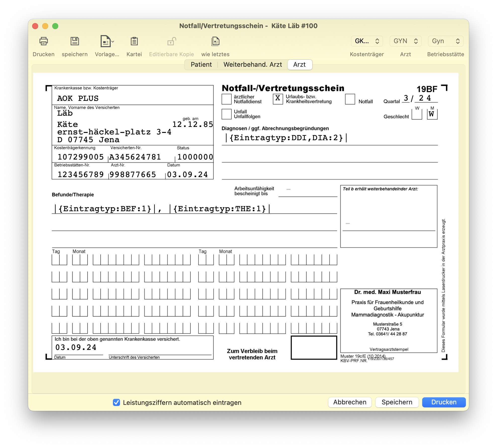Viewport: 497px width, 448px height.
Task: Click the Abbrechen button
Action: [350, 402]
